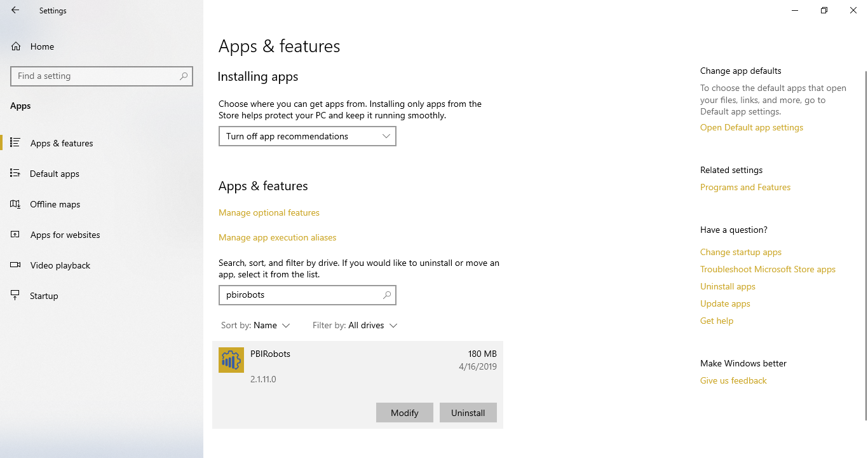Open the Filter by All drives dropdown
The width and height of the screenshot is (868, 458).
click(355, 325)
